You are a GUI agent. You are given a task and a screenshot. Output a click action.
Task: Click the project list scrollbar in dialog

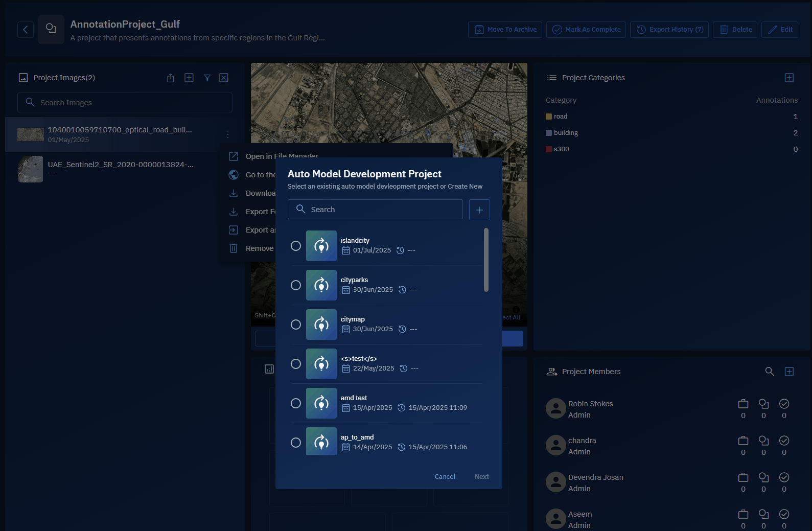486,260
